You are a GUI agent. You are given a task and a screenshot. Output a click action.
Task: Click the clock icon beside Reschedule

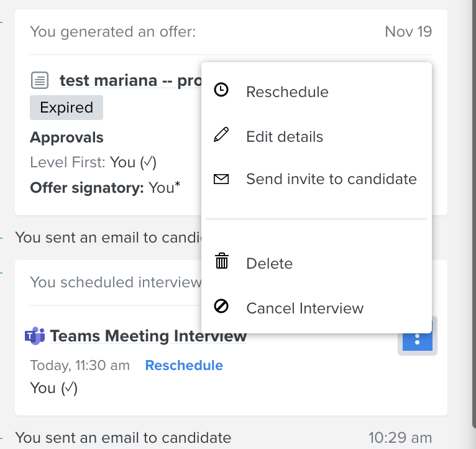(221, 90)
